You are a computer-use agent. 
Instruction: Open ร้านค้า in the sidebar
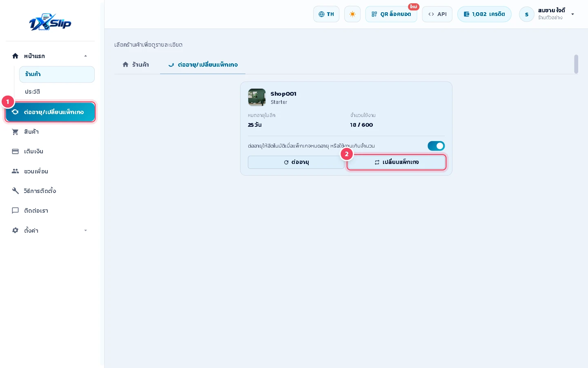click(x=57, y=74)
